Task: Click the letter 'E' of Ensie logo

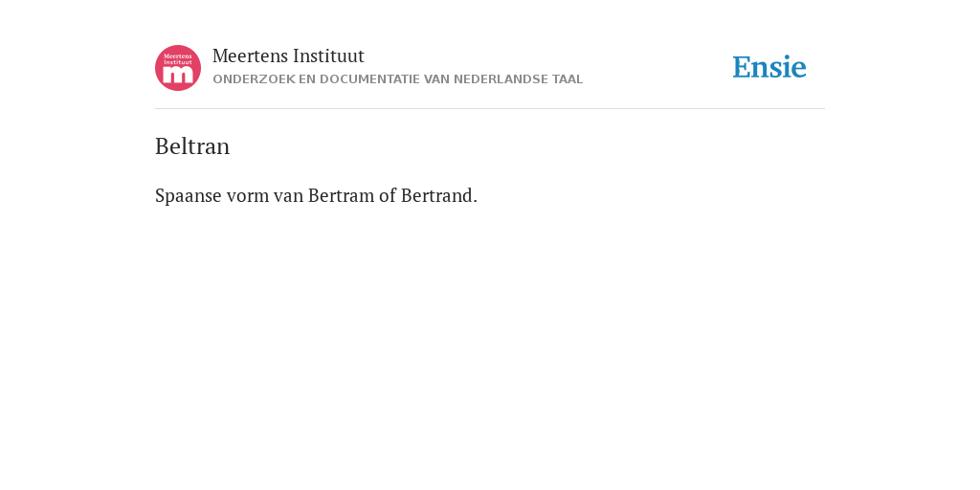Action: click(x=741, y=67)
